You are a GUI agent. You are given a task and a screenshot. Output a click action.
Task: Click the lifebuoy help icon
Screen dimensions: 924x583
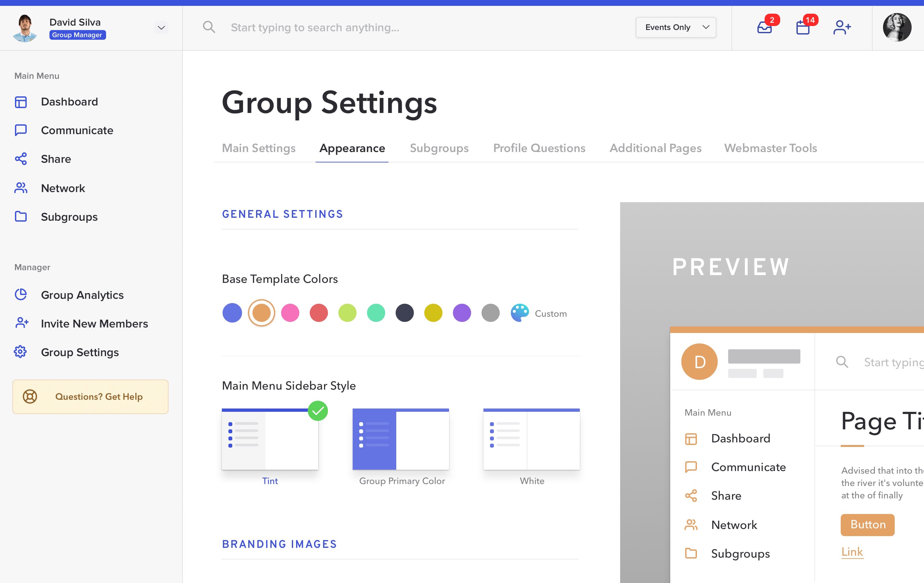pyautogui.click(x=30, y=396)
